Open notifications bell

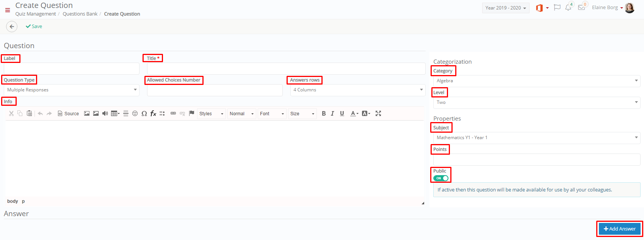tap(568, 8)
